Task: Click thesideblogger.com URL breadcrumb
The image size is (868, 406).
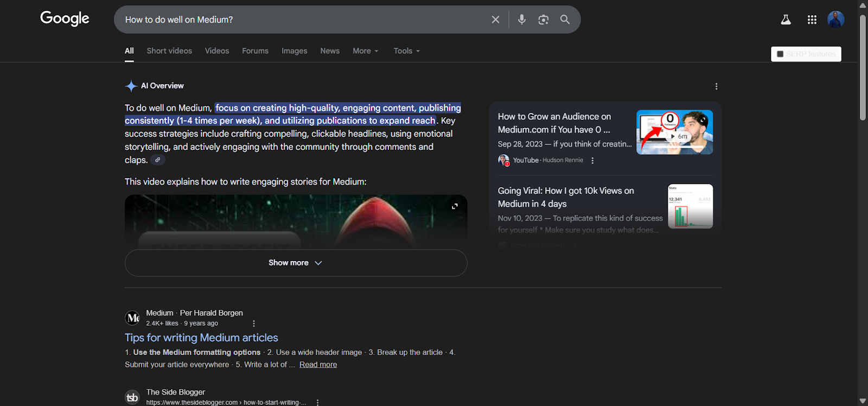Action: click(x=226, y=402)
